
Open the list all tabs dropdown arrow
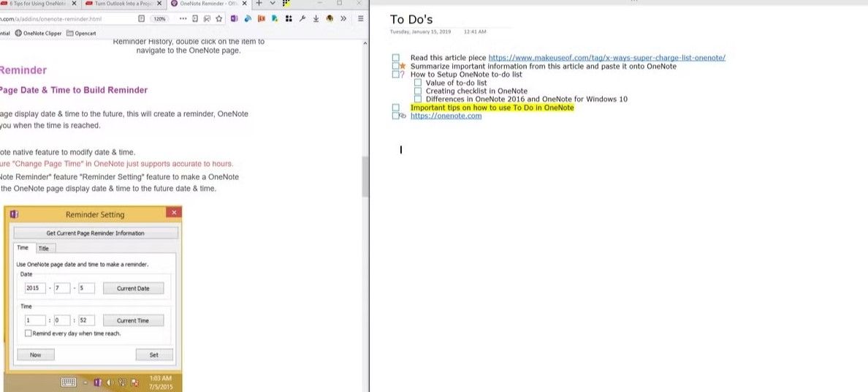pos(273,4)
